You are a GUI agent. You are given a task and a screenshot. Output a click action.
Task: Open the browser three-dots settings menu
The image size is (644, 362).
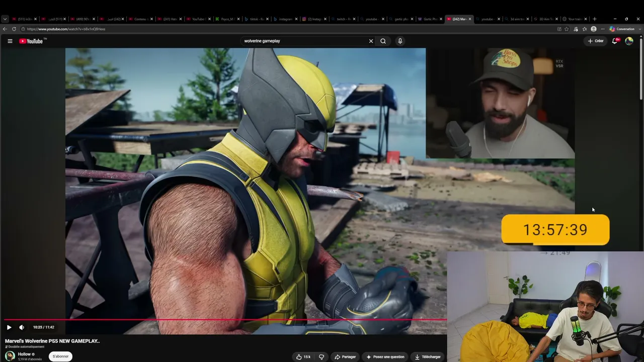pyautogui.click(x=603, y=29)
